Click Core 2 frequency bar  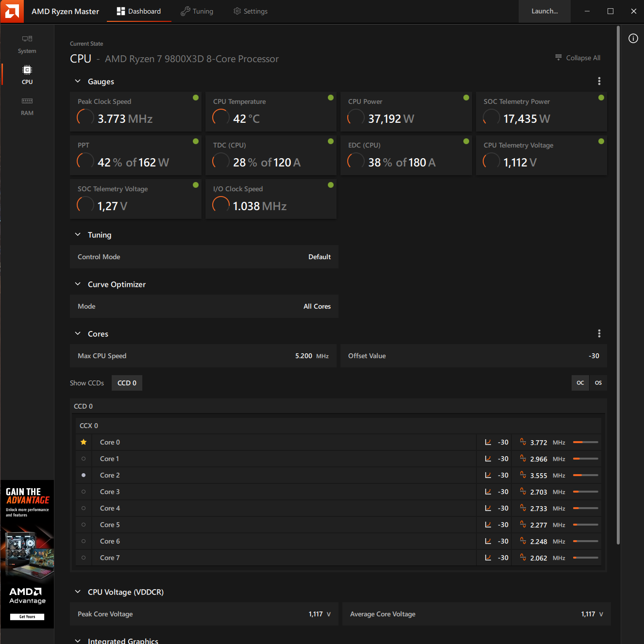[586, 475]
